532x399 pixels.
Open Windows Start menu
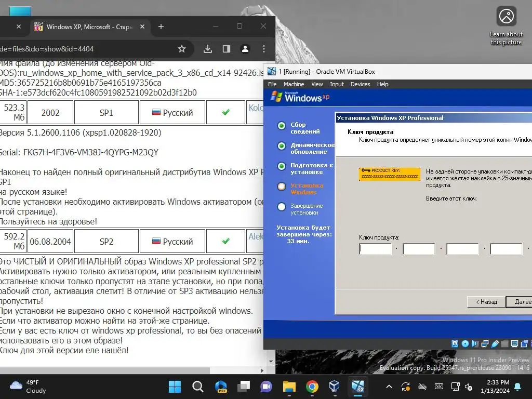point(175,387)
